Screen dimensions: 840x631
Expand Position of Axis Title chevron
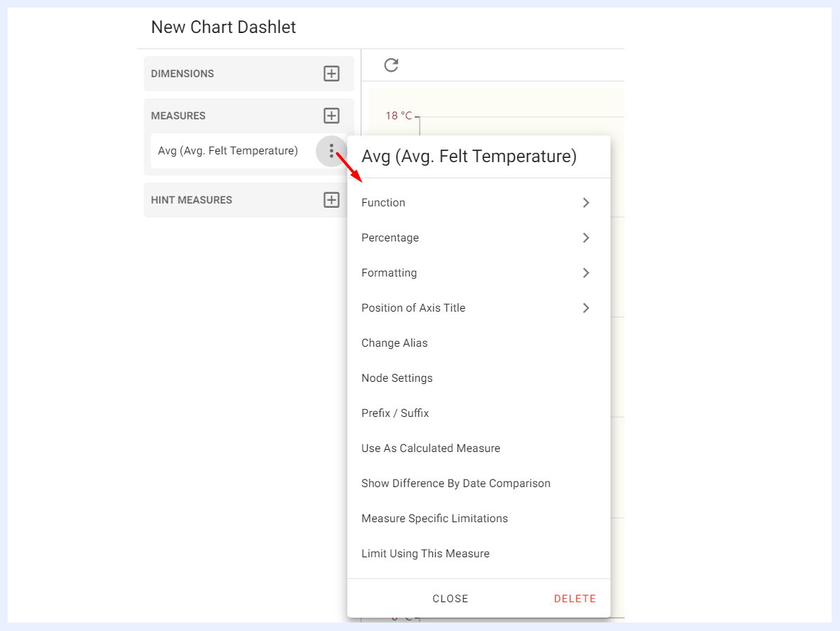585,308
